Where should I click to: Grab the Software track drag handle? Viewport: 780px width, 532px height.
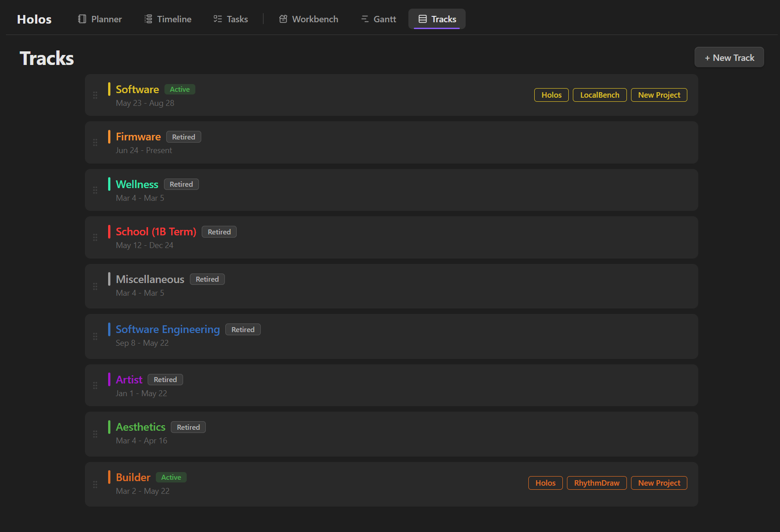(95, 95)
